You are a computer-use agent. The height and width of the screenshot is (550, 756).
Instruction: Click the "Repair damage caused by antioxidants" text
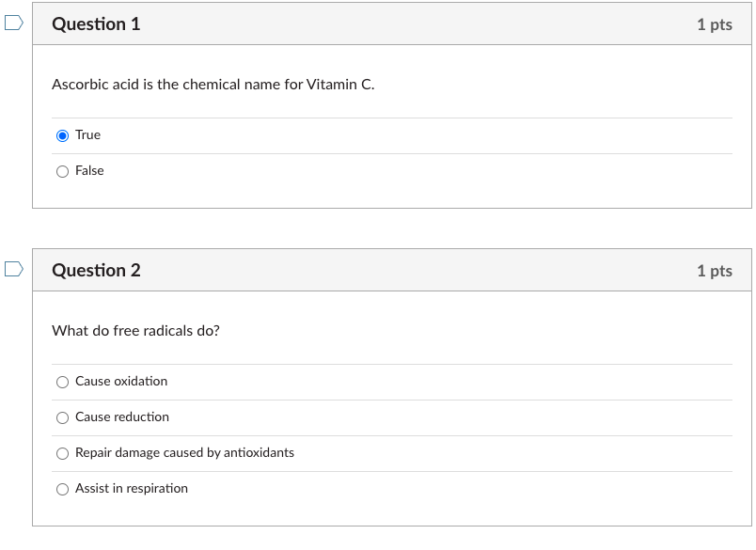pyautogui.click(x=184, y=453)
